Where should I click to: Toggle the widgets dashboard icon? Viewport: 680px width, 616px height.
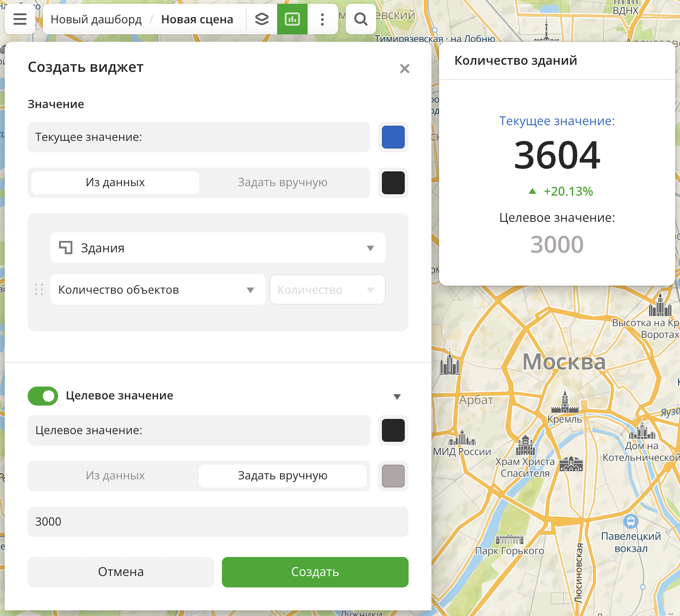[292, 19]
